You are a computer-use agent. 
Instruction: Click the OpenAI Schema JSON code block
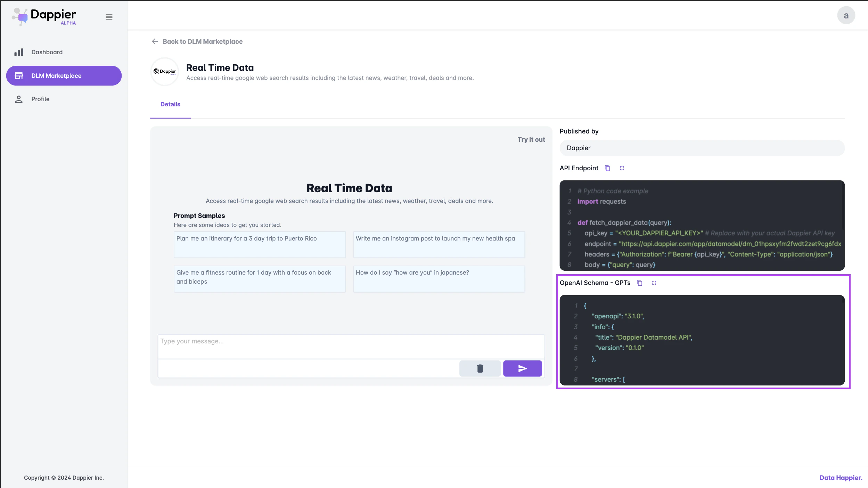[702, 340]
